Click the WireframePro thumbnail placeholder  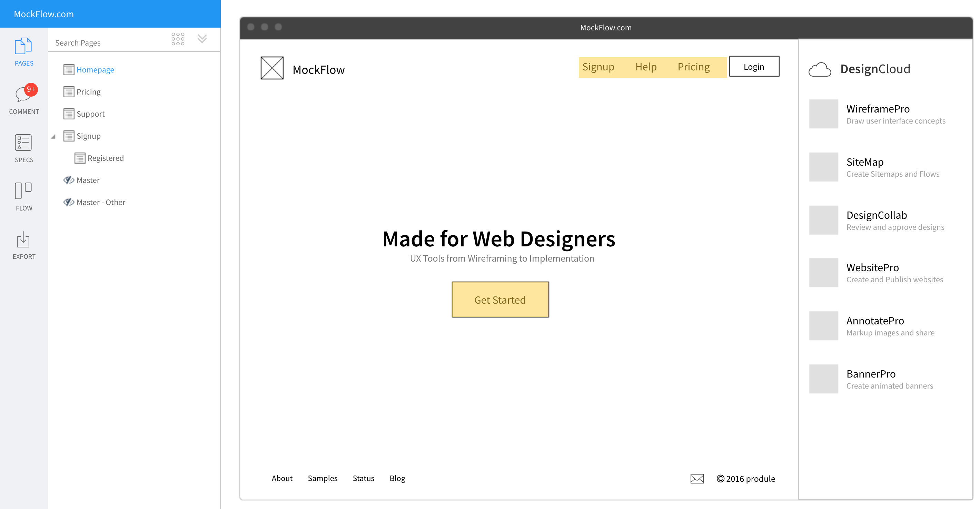point(823,114)
